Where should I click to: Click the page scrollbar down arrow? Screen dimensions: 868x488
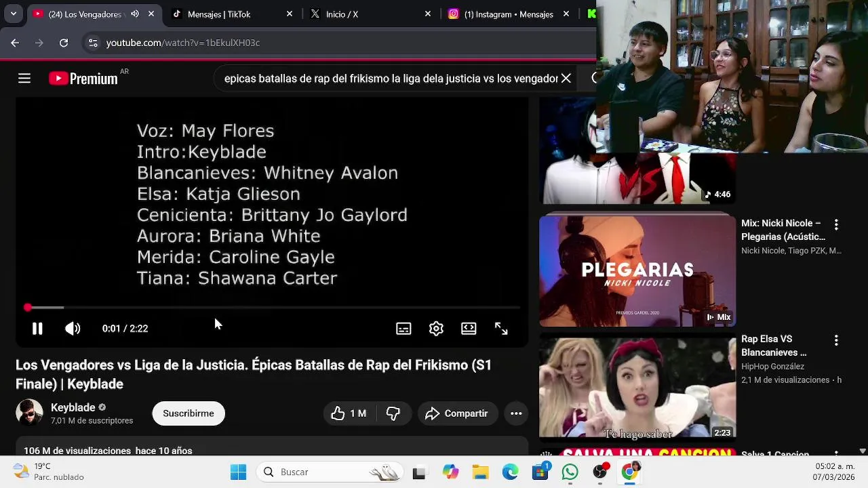[863, 451]
